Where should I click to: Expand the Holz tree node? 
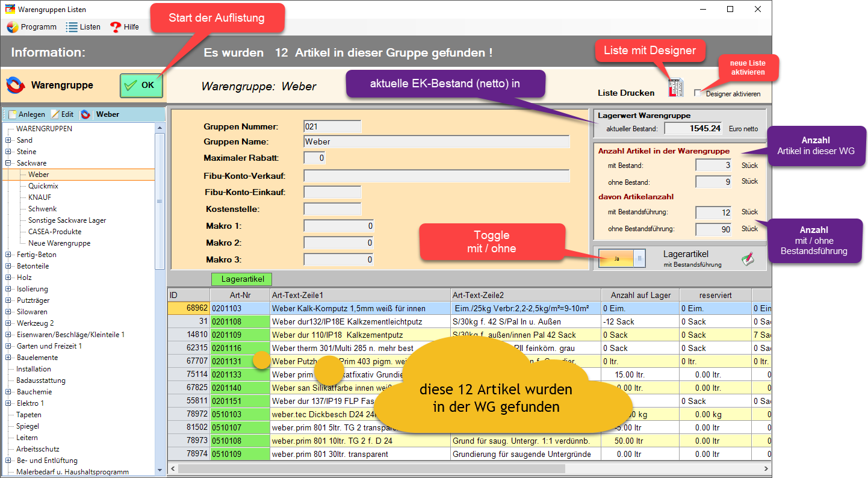click(x=8, y=278)
